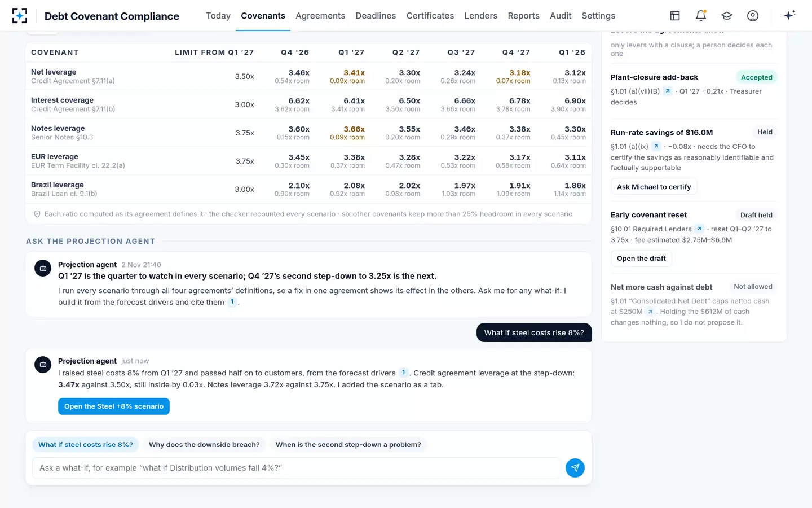Image resolution: width=812 pixels, height=508 pixels.
Task: Click the sparkle AI assistant icon
Action: (x=789, y=15)
